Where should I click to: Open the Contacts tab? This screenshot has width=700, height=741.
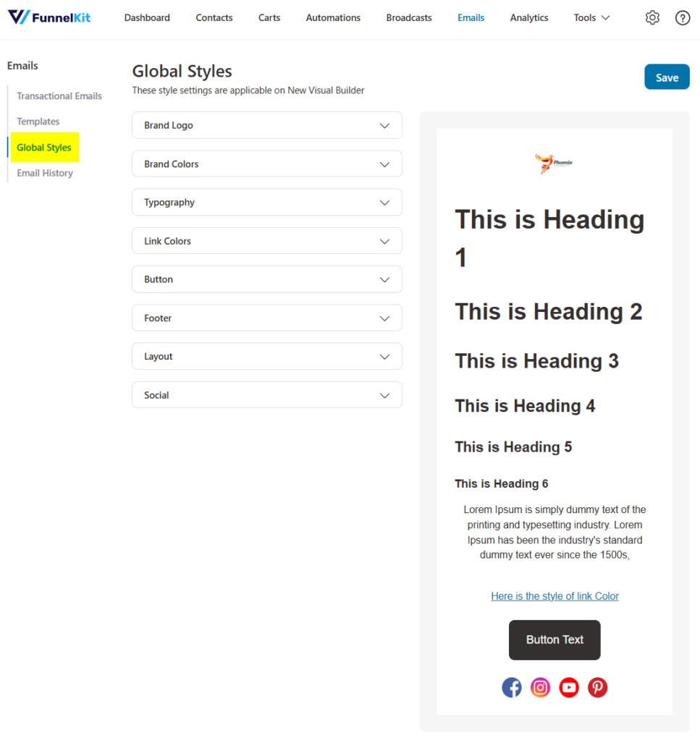pyautogui.click(x=214, y=18)
